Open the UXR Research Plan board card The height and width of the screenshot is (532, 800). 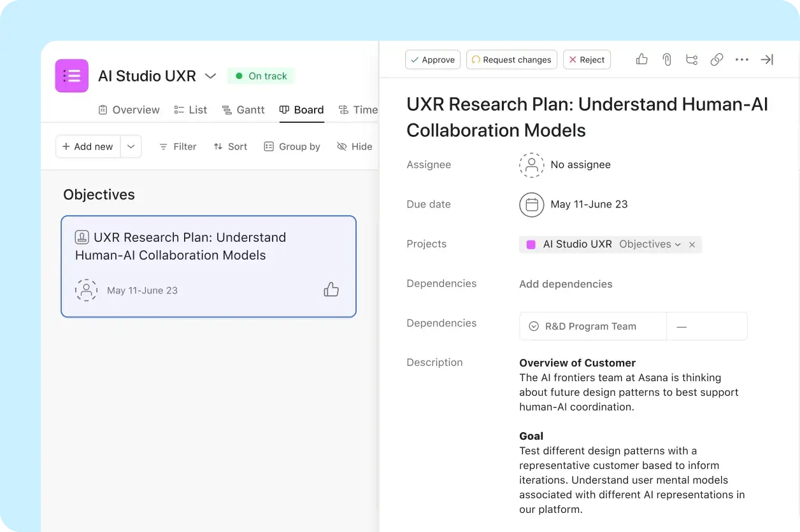(x=208, y=266)
